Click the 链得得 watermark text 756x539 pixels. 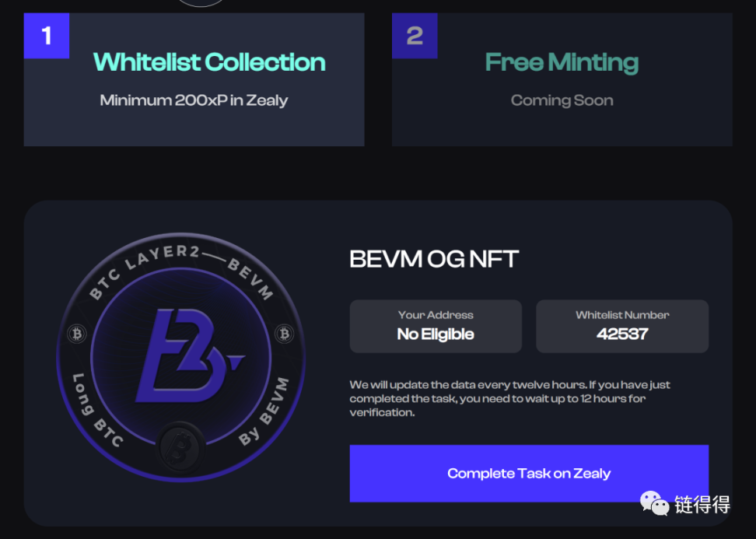pos(702,505)
